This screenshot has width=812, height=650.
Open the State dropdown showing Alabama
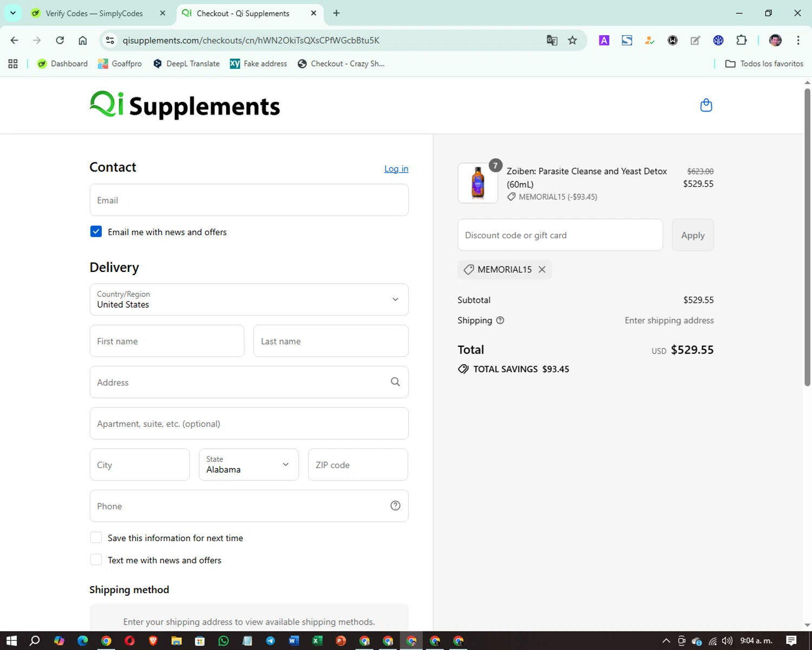pos(248,464)
